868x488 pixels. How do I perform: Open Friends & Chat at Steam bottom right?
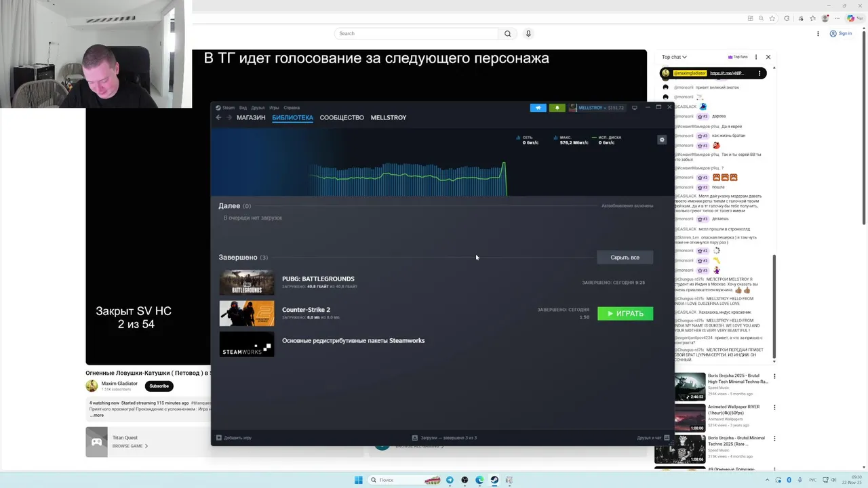(x=654, y=438)
